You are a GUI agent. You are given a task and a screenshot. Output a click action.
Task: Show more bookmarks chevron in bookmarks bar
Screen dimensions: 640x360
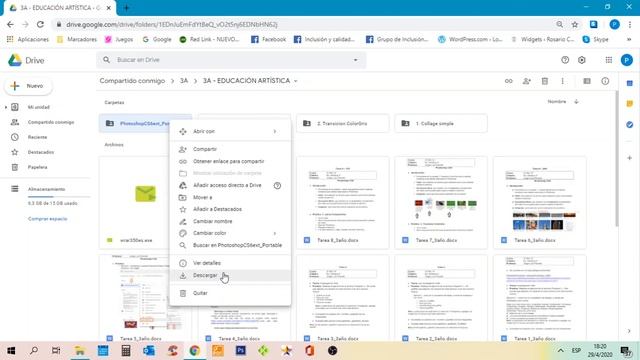tap(629, 39)
